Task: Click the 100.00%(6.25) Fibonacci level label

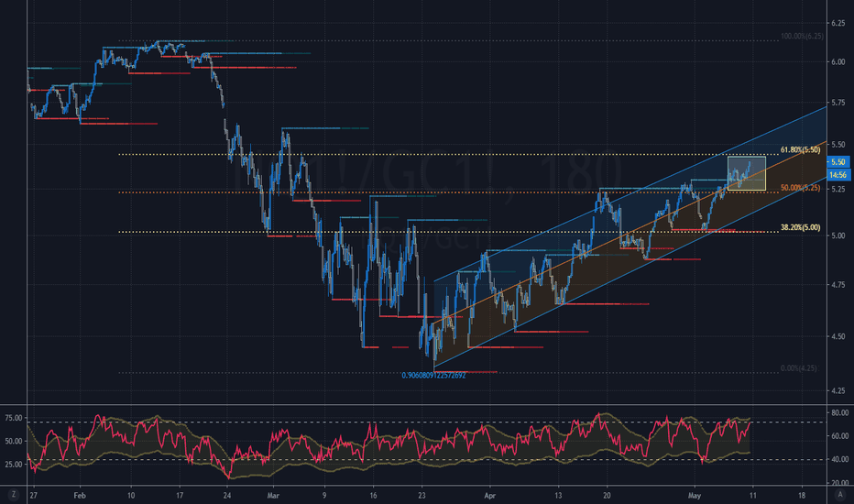Action: (x=802, y=36)
